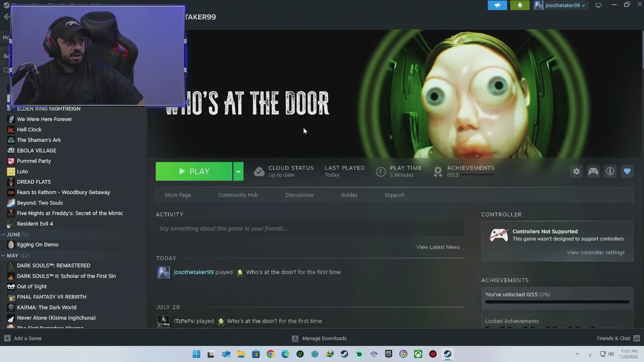Click the controller icon in the game header
This screenshot has height=362, width=644.
point(594,171)
